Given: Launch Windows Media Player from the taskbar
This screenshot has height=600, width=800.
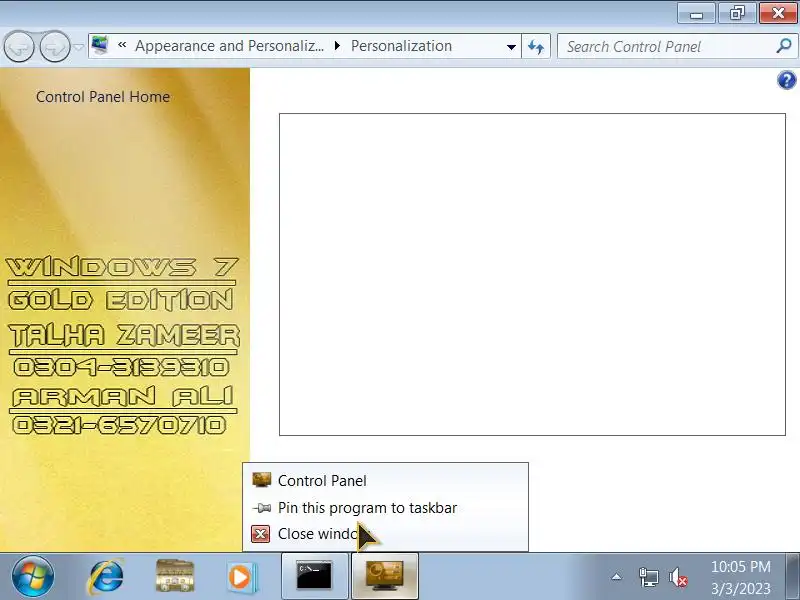Looking at the screenshot, I should click(x=242, y=577).
